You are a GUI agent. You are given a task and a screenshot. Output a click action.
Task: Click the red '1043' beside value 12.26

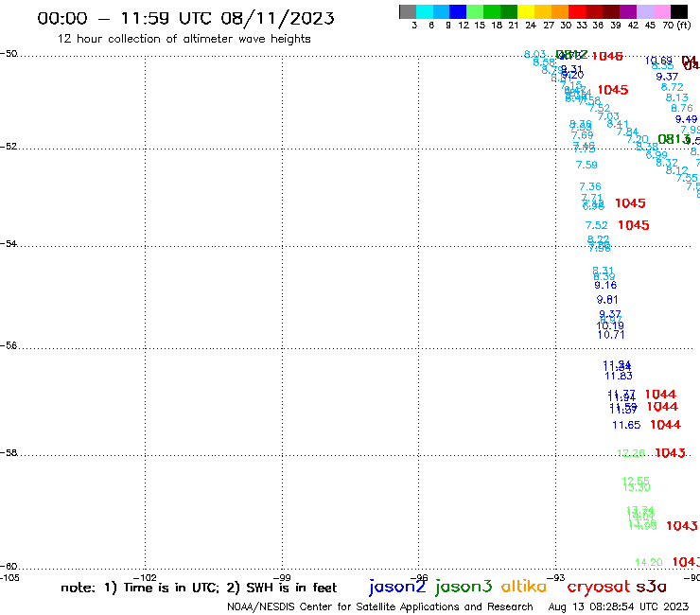670,453
